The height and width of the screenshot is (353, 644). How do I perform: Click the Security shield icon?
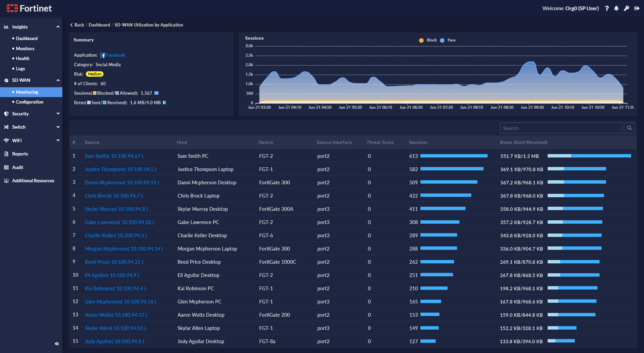(6, 114)
